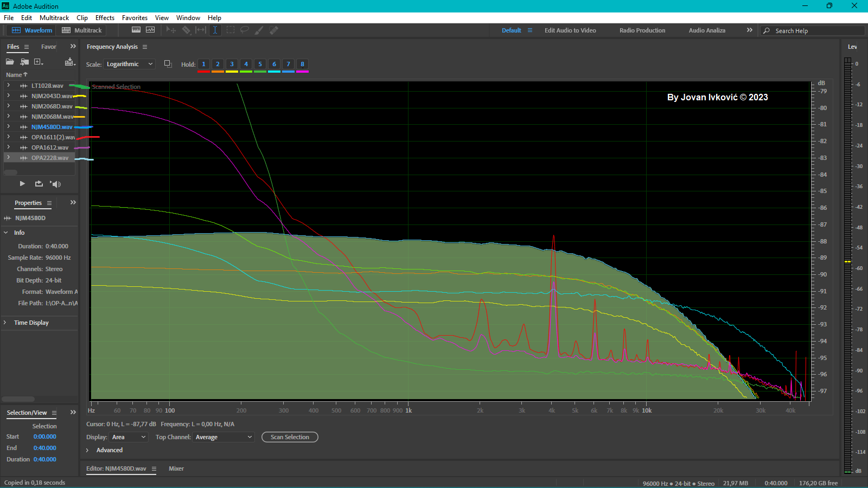Select the Marquee Selection tool

(x=231, y=30)
